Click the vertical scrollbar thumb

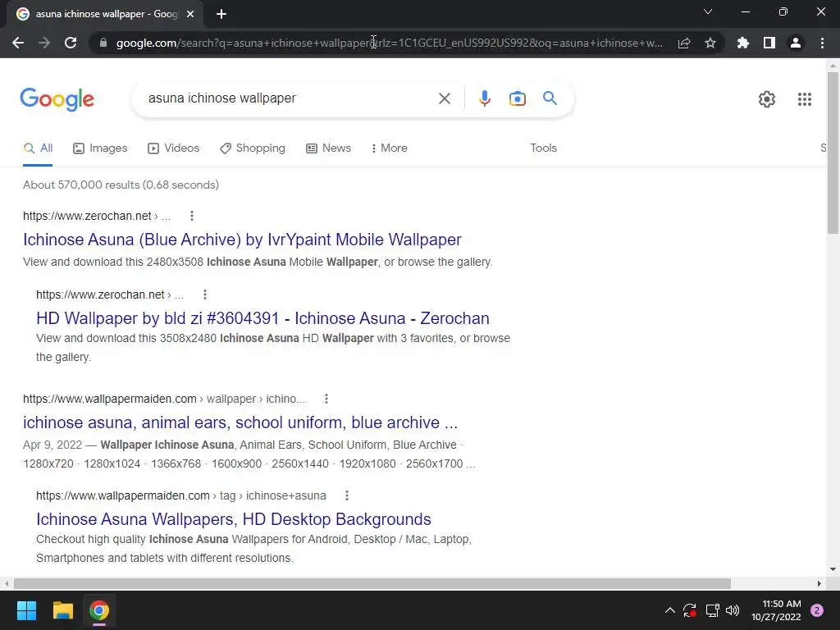(833, 153)
